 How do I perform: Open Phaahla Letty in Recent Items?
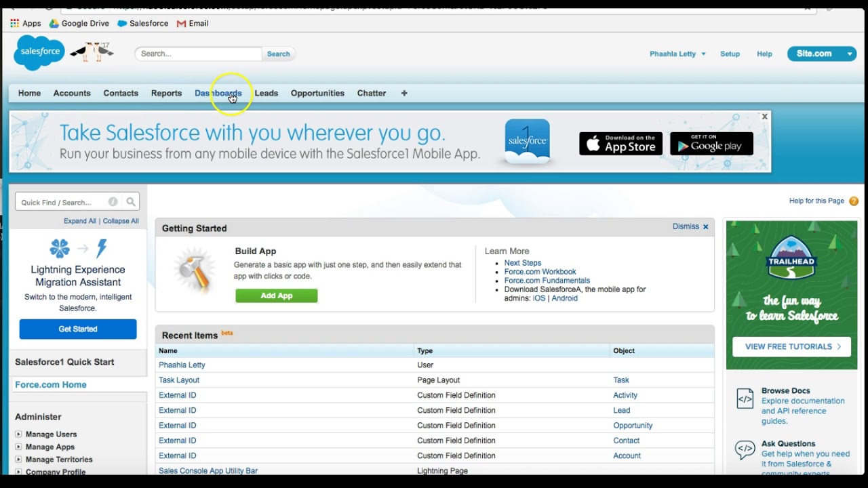[182, 365]
